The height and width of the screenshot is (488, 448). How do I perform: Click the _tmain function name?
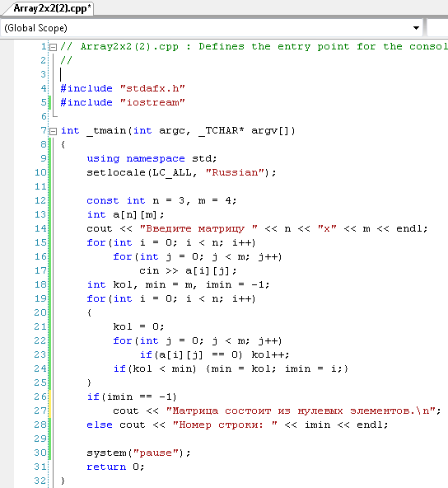(x=106, y=130)
